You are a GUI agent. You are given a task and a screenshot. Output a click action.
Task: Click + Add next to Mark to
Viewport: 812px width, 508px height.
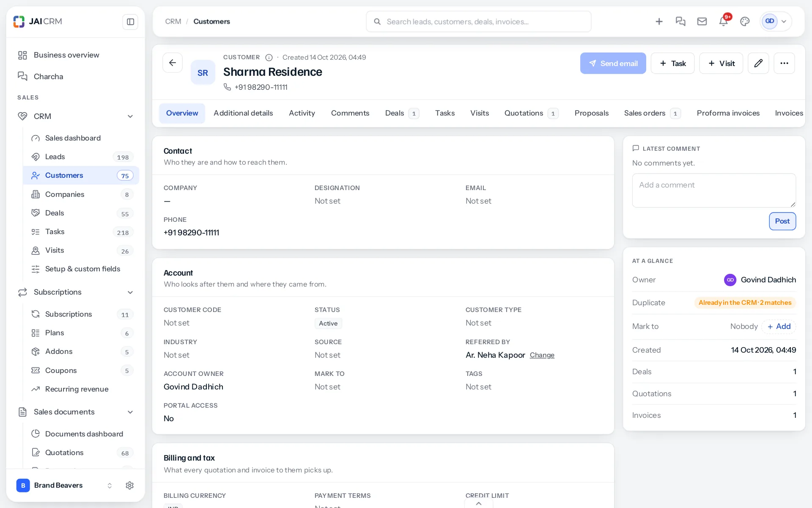pyautogui.click(x=779, y=326)
